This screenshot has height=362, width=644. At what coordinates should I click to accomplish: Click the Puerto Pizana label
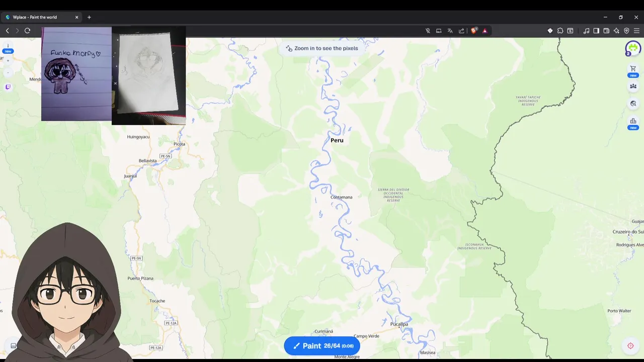[140, 279]
